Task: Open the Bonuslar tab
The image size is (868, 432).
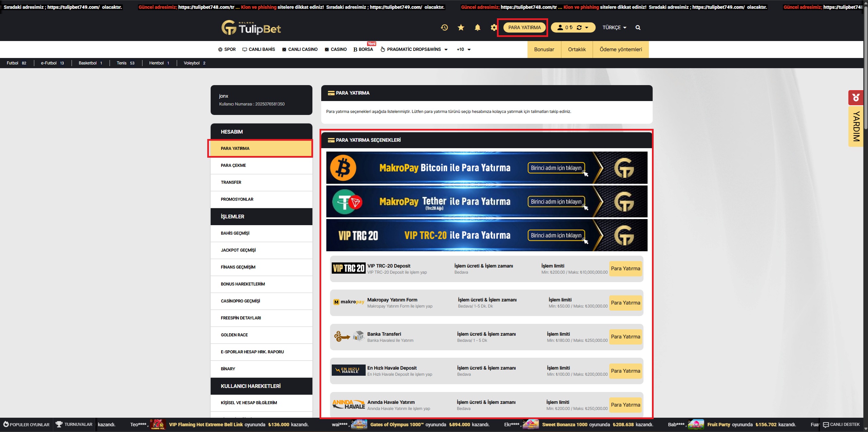Action: [544, 50]
